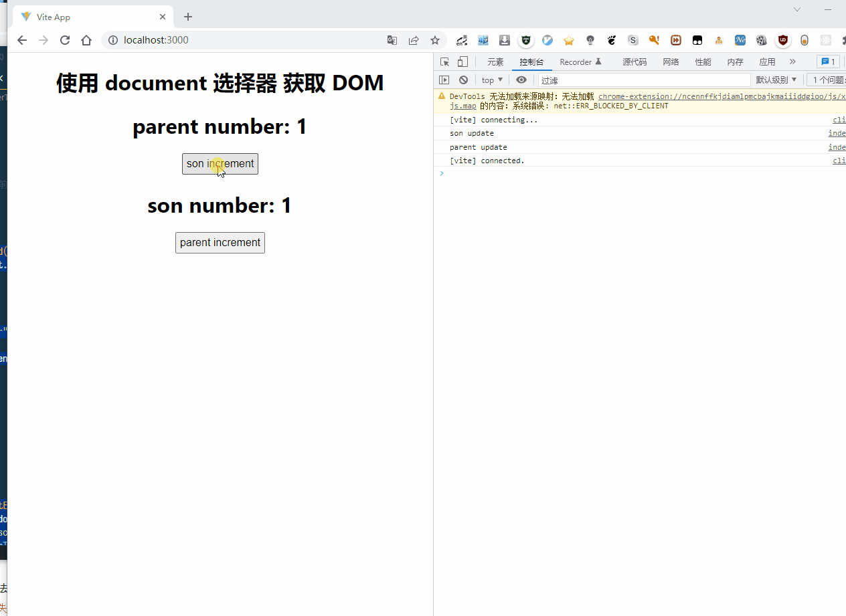The width and height of the screenshot is (846, 616).
Task: Open the blue Ne extension icon
Action: point(740,40)
